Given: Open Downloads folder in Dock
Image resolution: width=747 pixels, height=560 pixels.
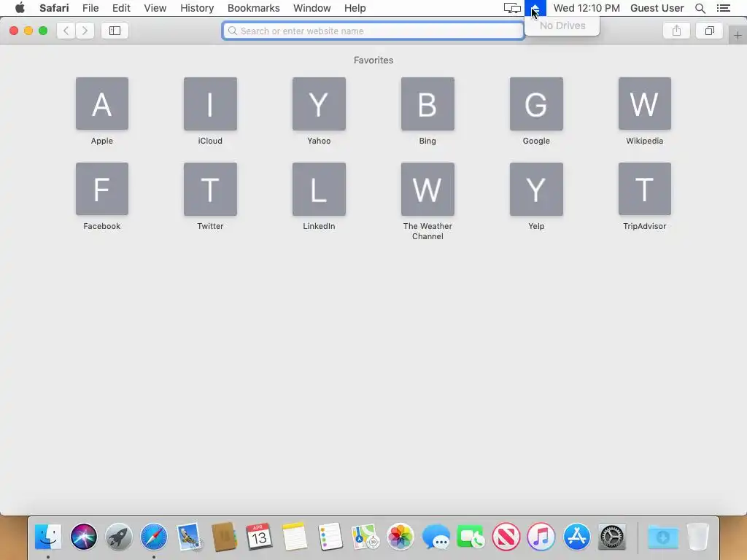Looking at the screenshot, I should click(x=662, y=537).
